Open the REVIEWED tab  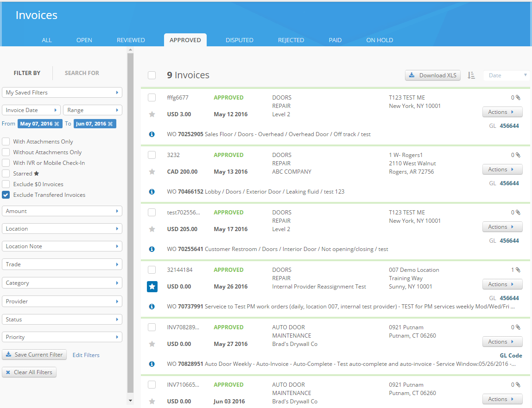pos(131,40)
